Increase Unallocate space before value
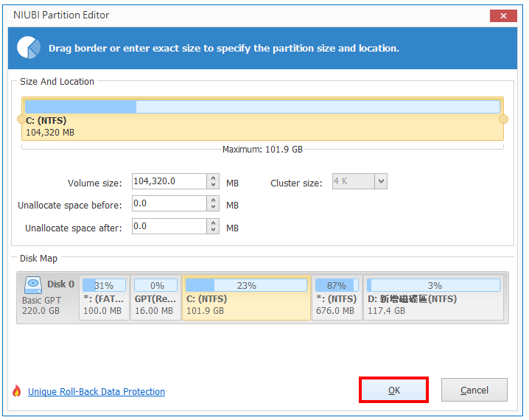 213,200
